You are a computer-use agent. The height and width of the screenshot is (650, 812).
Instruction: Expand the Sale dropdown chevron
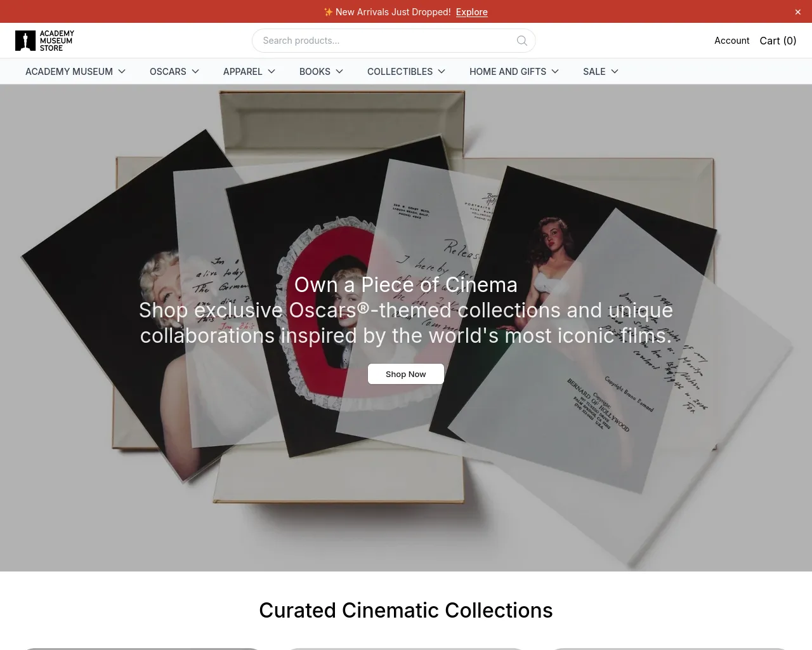[615, 72]
